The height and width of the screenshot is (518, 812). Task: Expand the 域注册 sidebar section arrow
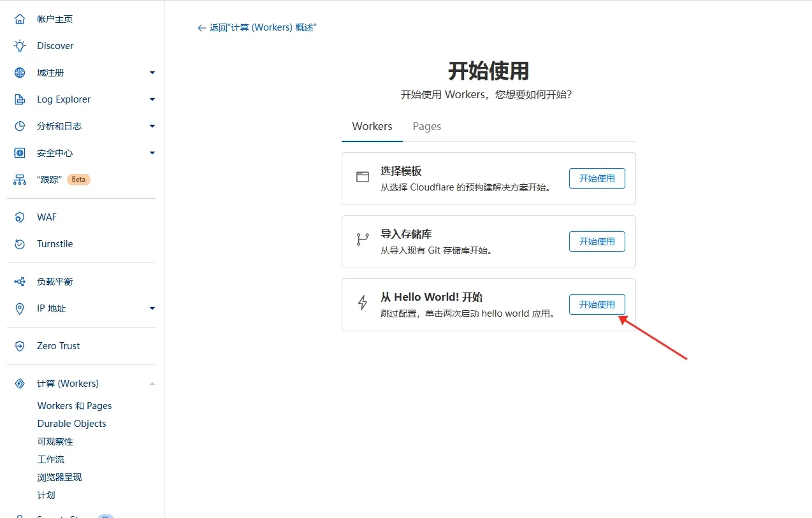point(152,73)
